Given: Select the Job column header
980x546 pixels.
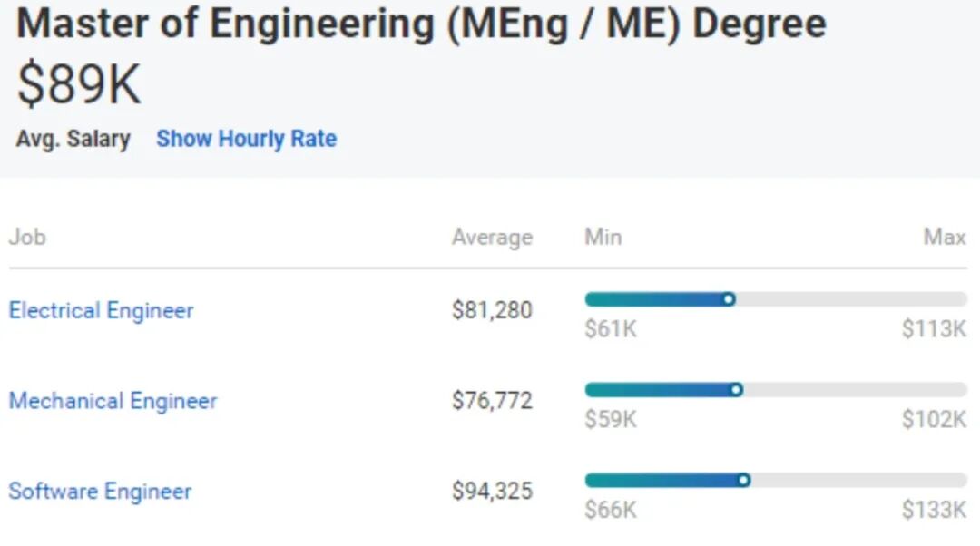Looking at the screenshot, I should (x=27, y=238).
